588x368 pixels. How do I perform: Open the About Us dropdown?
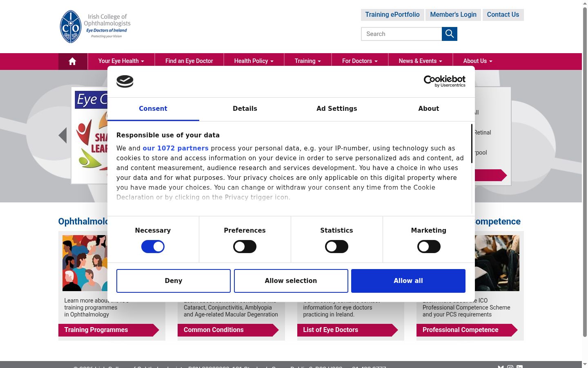tap(478, 61)
